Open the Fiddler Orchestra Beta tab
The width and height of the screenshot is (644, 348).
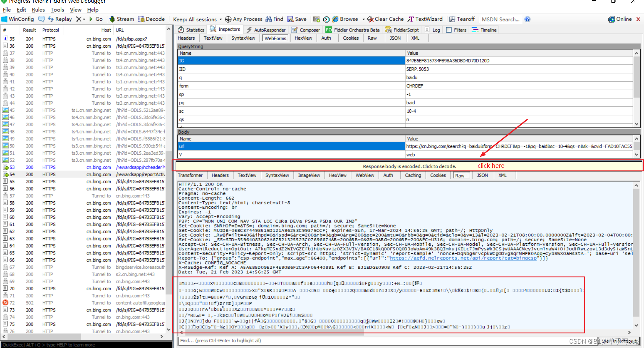(x=353, y=30)
